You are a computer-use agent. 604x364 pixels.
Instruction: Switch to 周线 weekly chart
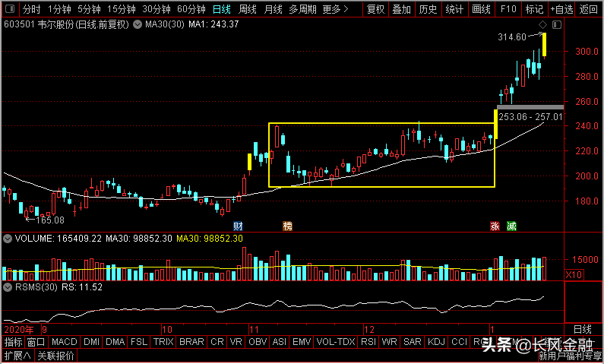tap(248, 9)
